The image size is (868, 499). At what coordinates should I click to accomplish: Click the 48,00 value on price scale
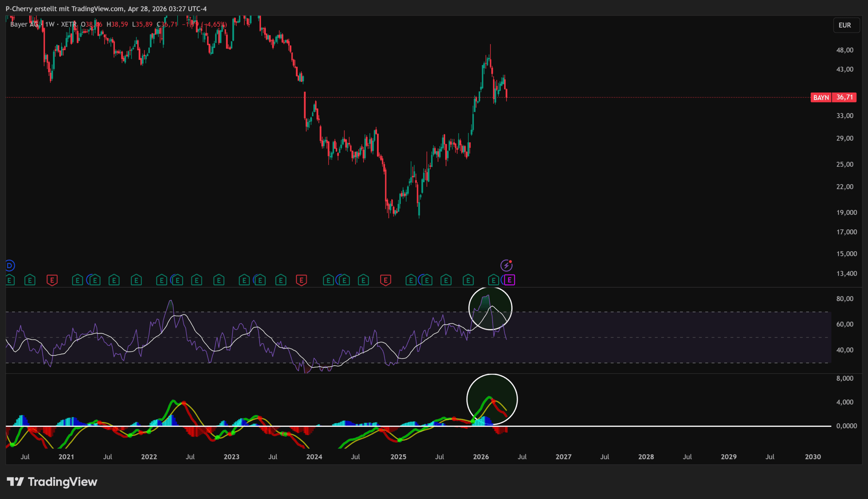click(x=844, y=50)
